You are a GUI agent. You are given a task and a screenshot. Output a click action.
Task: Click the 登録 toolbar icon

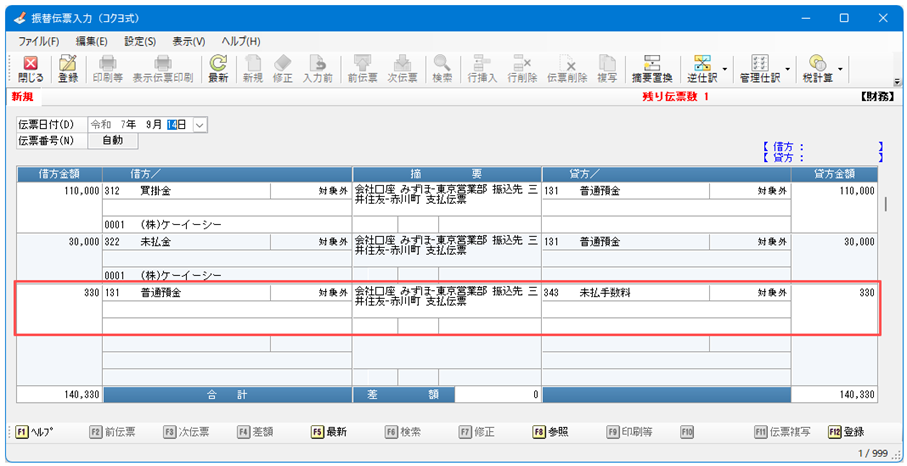pos(68,68)
